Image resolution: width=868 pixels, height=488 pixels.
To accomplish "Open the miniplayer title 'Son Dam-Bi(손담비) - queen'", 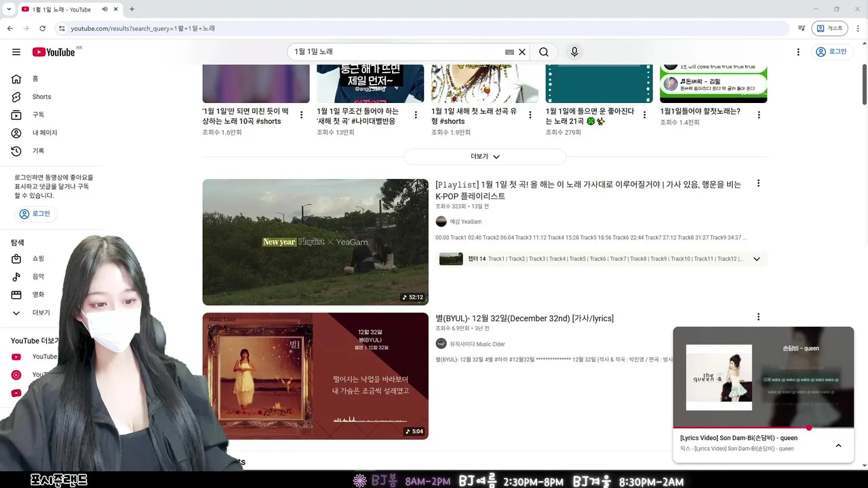I will coord(738,438).
